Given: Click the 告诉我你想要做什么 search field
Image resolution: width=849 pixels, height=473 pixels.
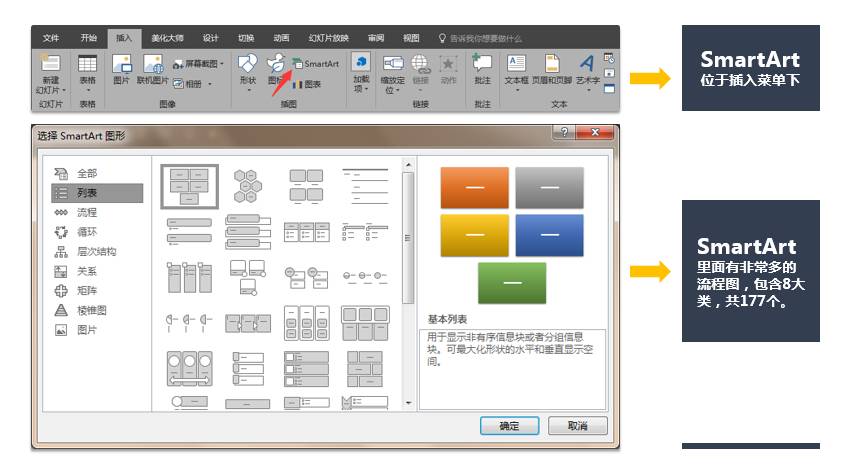Looking at the screenshot, I should [x=480, y=38].
